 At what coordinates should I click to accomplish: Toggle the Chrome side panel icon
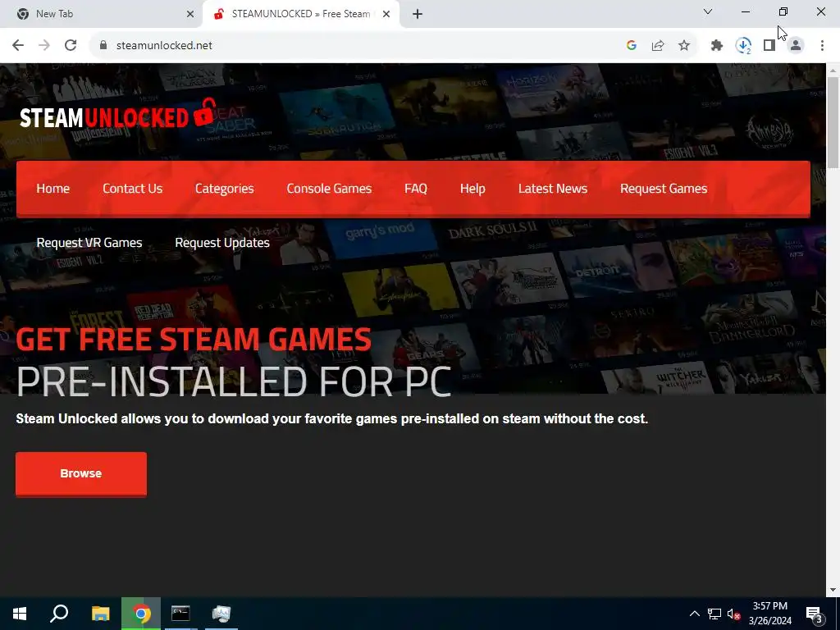(769, 46)
